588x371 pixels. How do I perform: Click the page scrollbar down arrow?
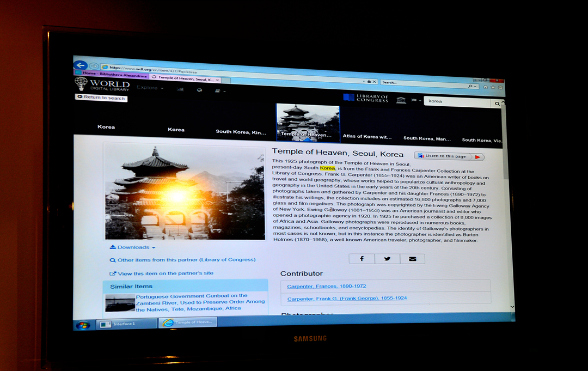point(512,307)
